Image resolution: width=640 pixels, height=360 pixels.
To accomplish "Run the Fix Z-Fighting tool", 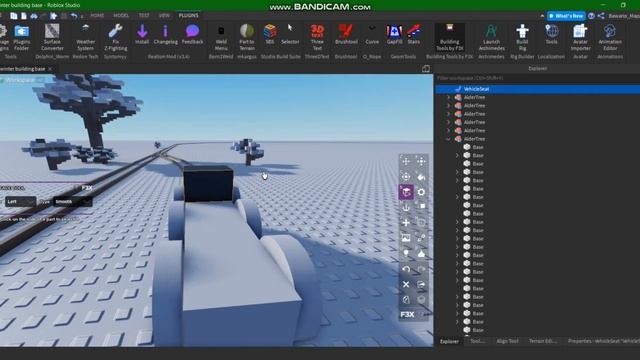I will click(116, 37).
